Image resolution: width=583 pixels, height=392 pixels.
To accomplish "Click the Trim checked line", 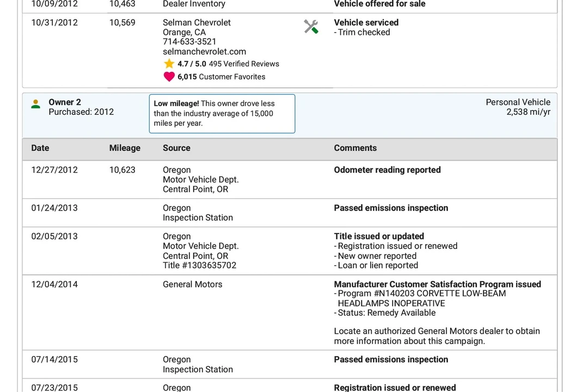I will [362, 32].
